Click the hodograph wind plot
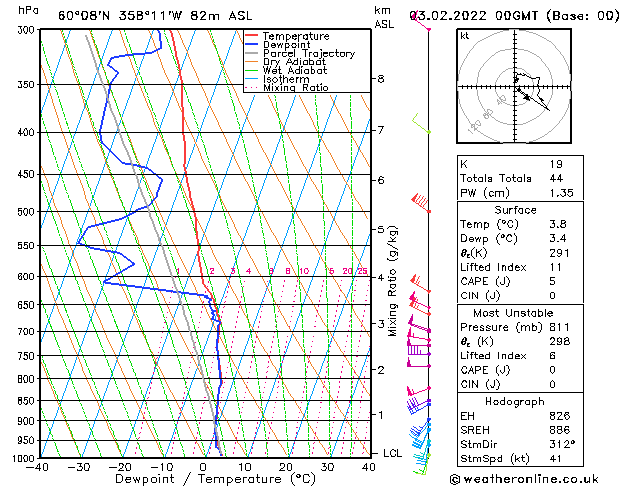The height and width of the screenshot is (486, 629). 514,86
